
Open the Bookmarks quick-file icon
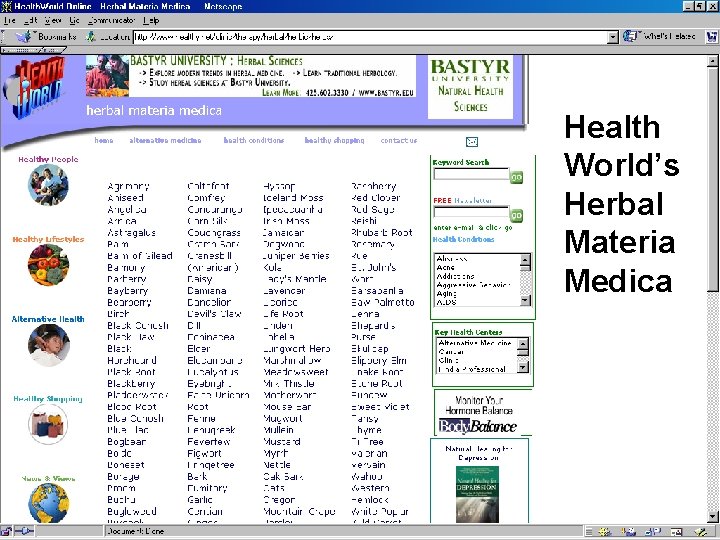pyautogui.click(x=23, y=36)
